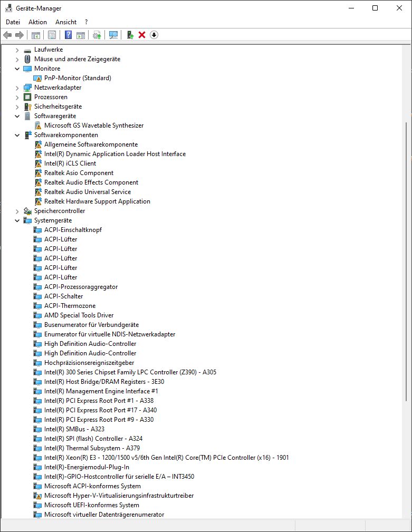412x532 pixels.
Task: Select ACPI-Prozessoraggregator
Action: (81, 287)
